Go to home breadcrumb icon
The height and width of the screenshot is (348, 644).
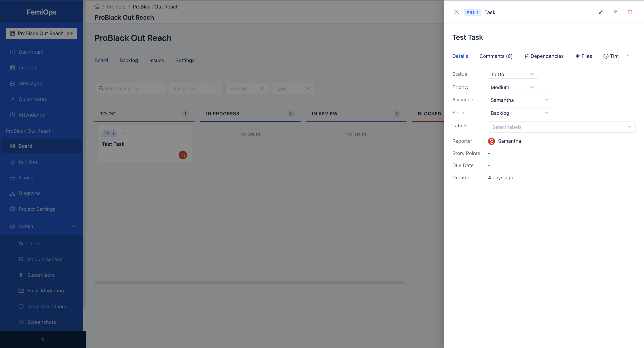97,7
